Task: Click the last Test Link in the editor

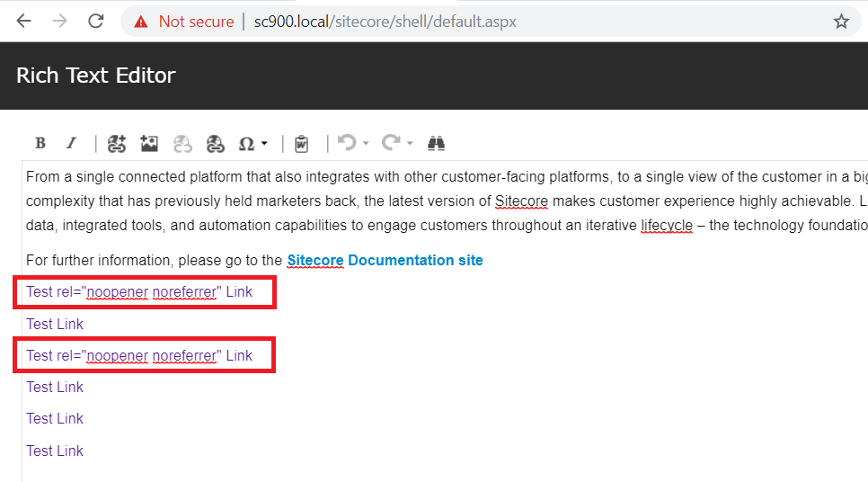Action: coord(55,451)
